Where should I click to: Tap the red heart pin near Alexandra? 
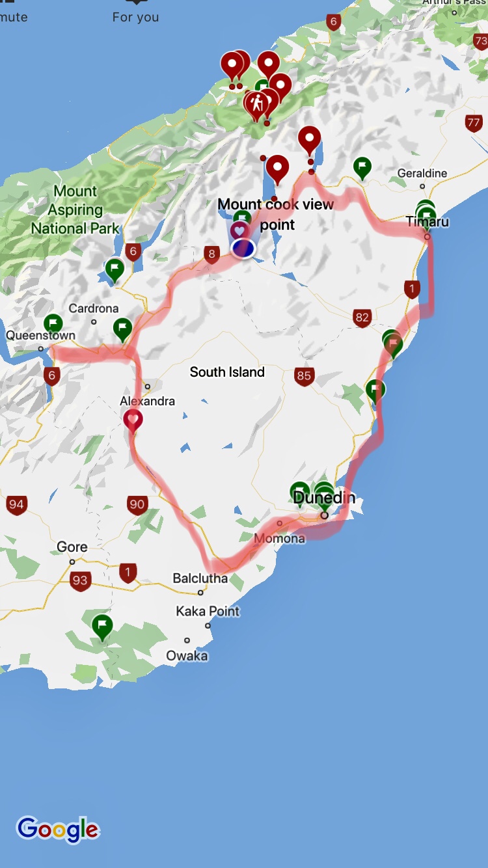(133, 421)
